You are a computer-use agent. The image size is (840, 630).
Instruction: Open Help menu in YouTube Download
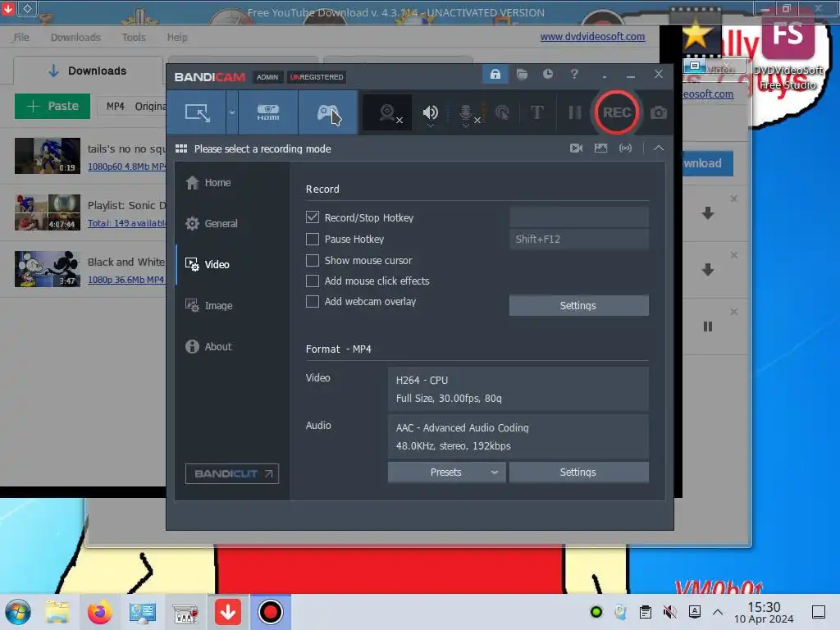177,38
